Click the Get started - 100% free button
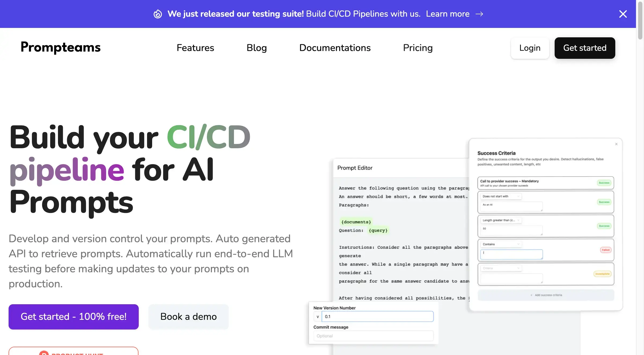The height and width of the screenshot is (355, 644). [x=73, y=317]
